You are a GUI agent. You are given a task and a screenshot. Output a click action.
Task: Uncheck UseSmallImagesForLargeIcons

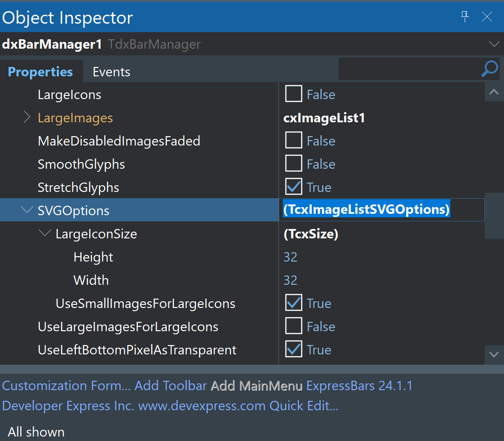(x=294, y=303)
